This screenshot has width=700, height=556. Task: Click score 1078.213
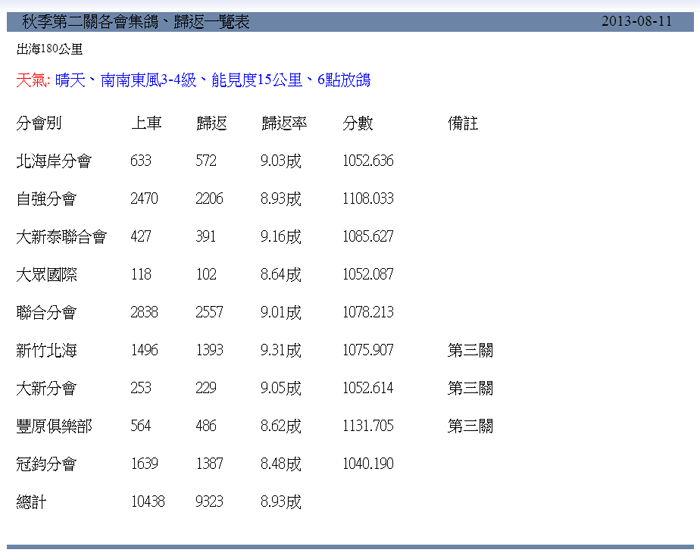click(x=368, y=313)
